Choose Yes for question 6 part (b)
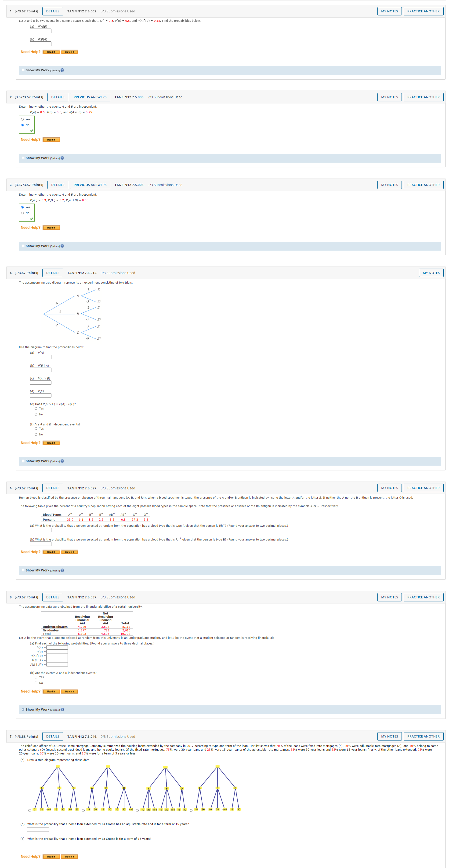The height and width of the screenshot is (868, 449). coord(36,677)
